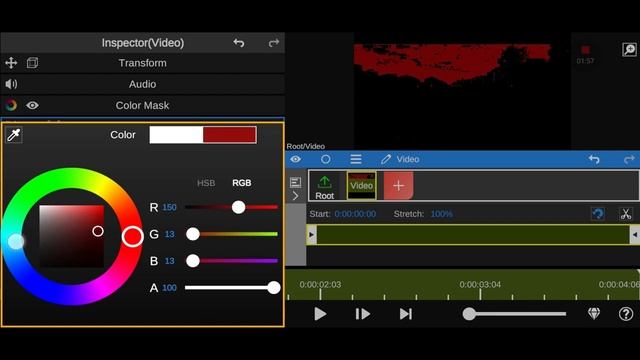Tap the color wheel icon beside Color Mask
This screenshot has height=360, width=640.
11,105
